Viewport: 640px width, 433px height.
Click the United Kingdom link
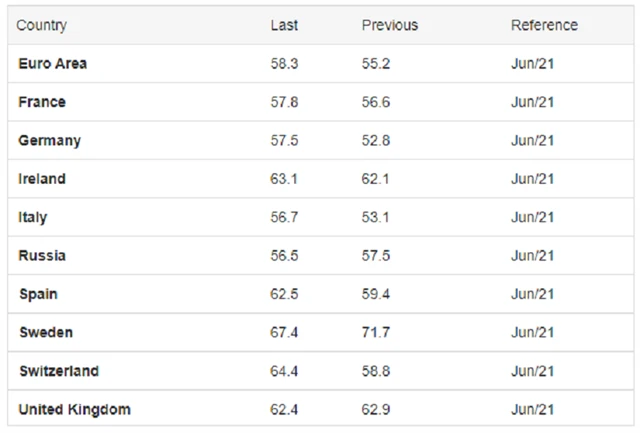74,409
